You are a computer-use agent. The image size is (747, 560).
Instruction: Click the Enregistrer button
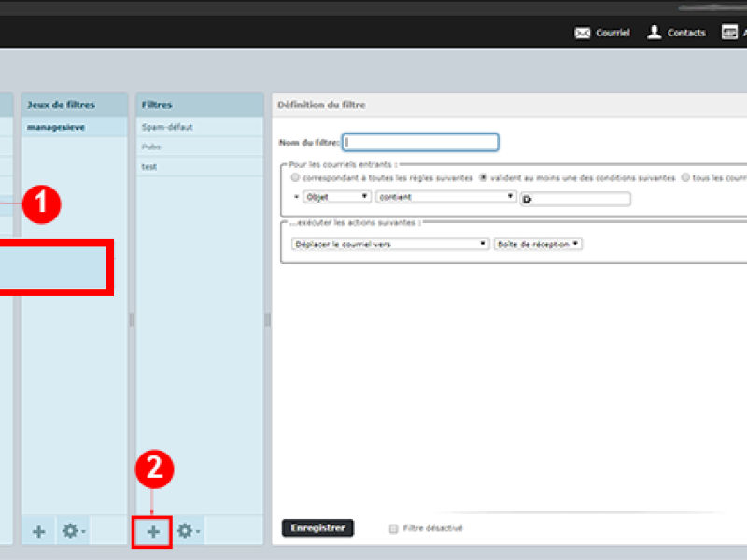click(x=317, y=527)
